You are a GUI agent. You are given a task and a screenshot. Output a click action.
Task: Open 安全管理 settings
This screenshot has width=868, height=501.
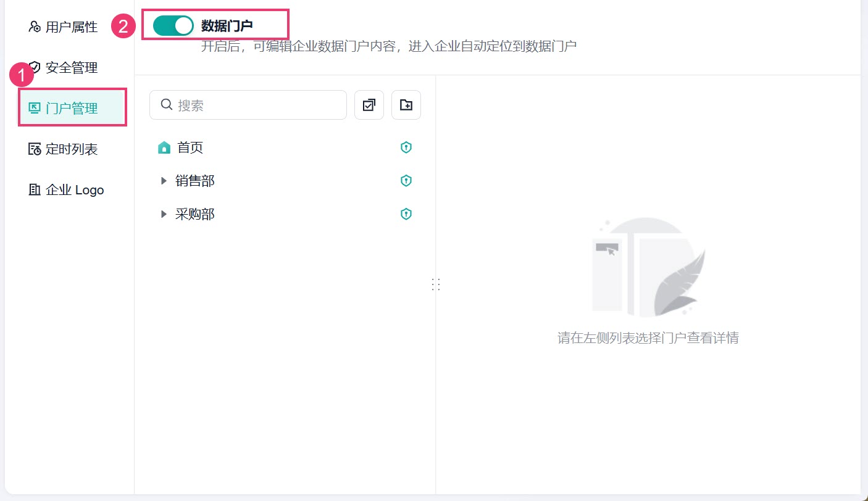tap(63, 68)
